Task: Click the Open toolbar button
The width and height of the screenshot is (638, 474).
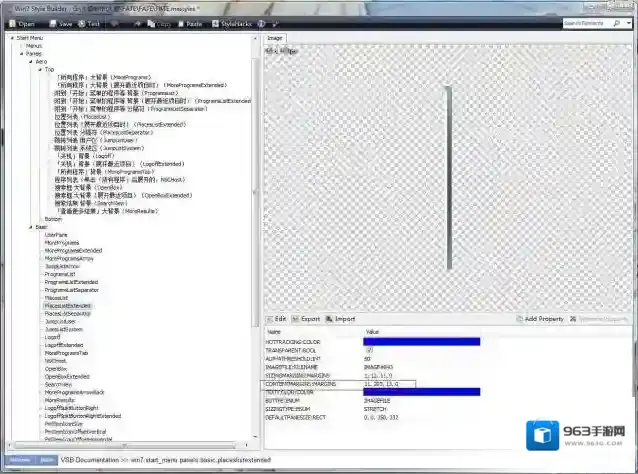Action: tap(27, 22)
